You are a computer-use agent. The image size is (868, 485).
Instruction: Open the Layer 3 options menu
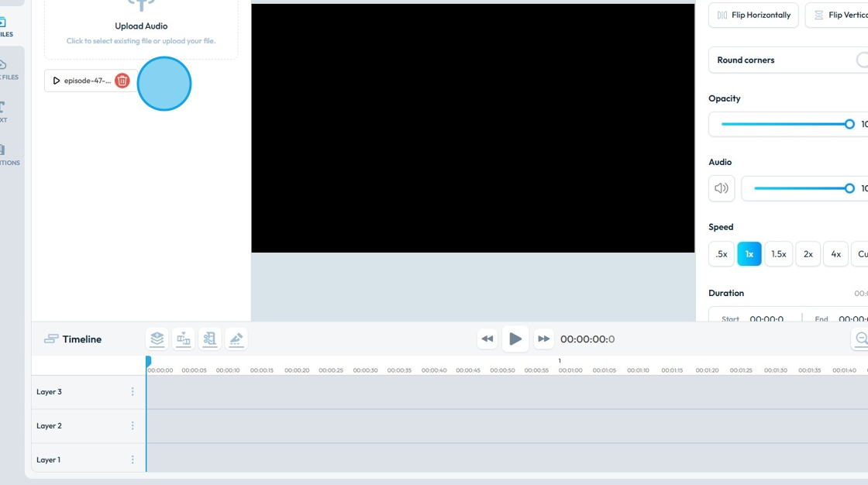[133, 392]
